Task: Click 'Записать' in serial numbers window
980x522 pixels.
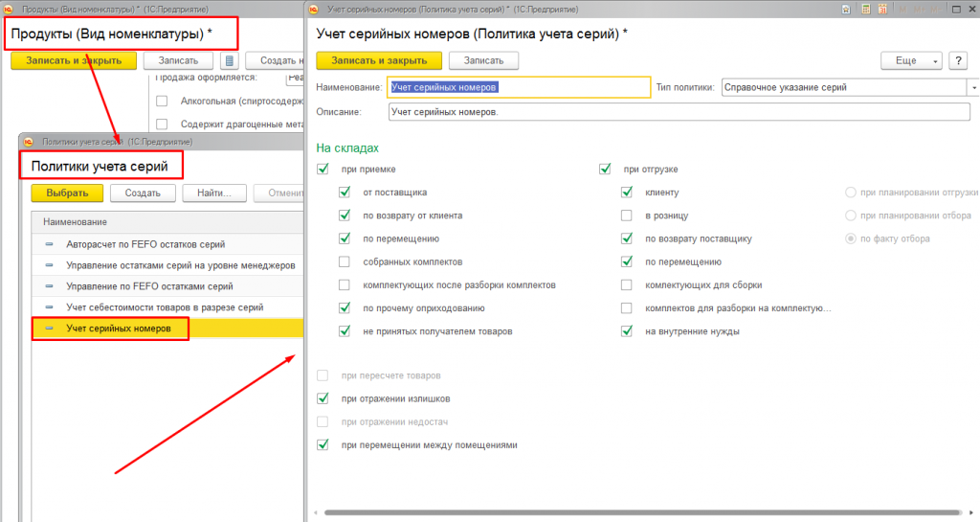Action: [x=483, y=60]
